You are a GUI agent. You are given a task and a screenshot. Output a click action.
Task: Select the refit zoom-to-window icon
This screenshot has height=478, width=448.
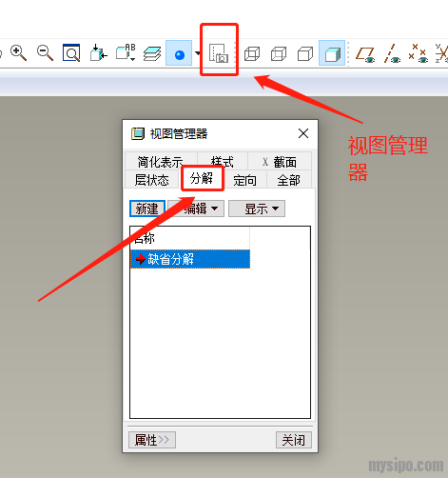coord(71,52)
